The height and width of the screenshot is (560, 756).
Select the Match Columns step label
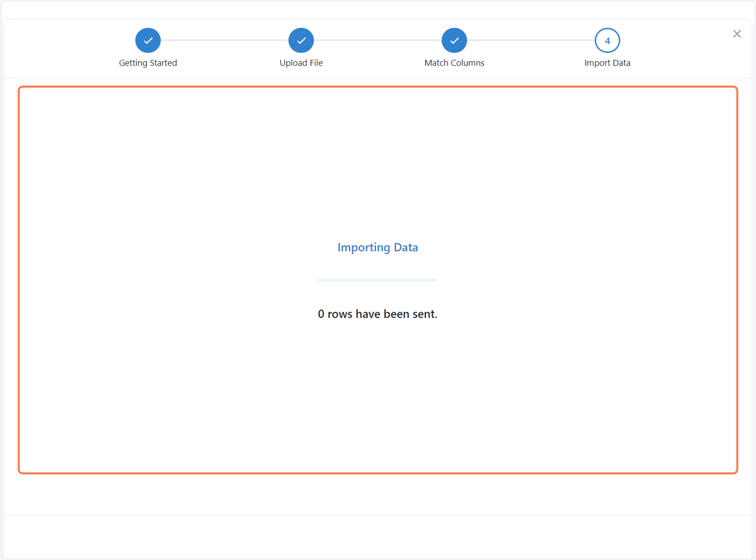(x=454, y=63)
